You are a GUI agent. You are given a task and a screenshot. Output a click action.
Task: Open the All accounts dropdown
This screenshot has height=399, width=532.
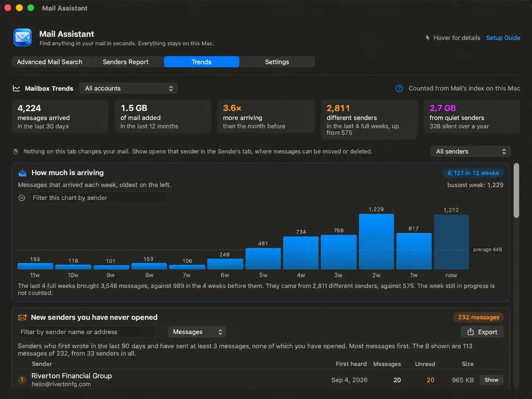pos(128,88)
